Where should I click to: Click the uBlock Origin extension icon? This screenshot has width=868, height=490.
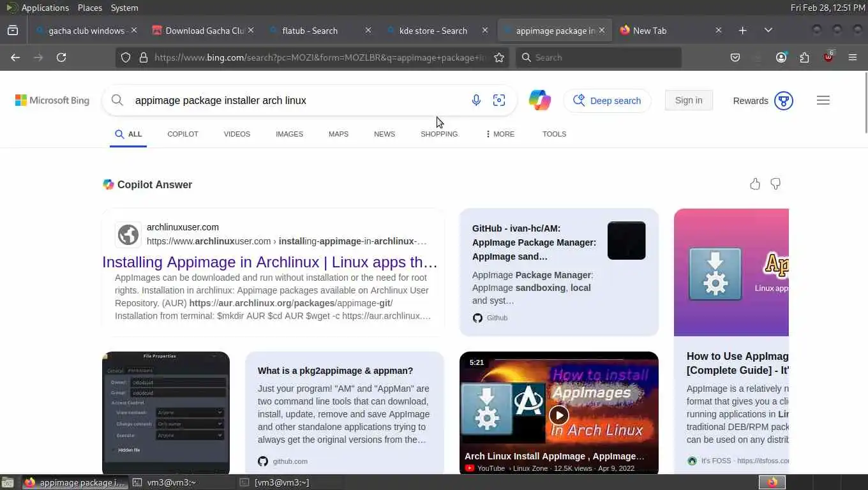828,57
